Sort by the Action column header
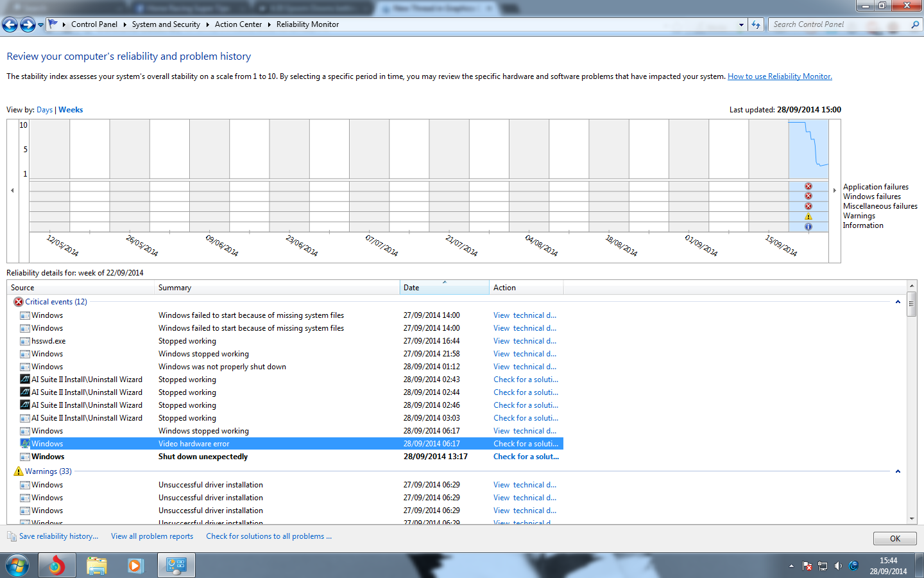 point(526,288)
